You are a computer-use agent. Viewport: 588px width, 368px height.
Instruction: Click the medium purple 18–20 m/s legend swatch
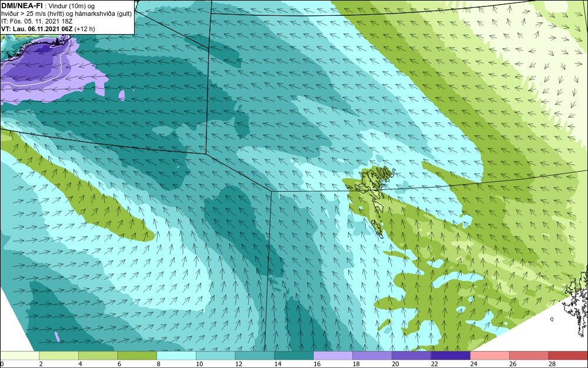tap(372, 356)
